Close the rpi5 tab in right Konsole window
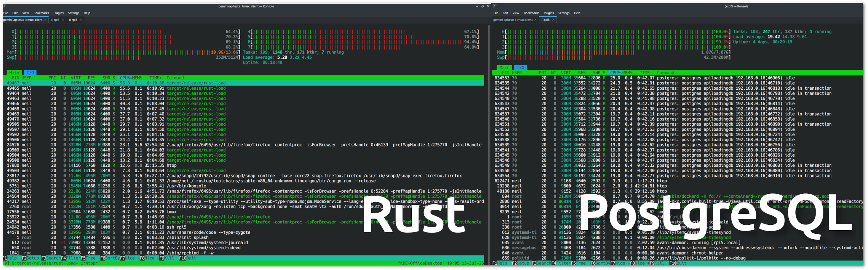Screen dimensions: 868x270 [x=553, y=20]
